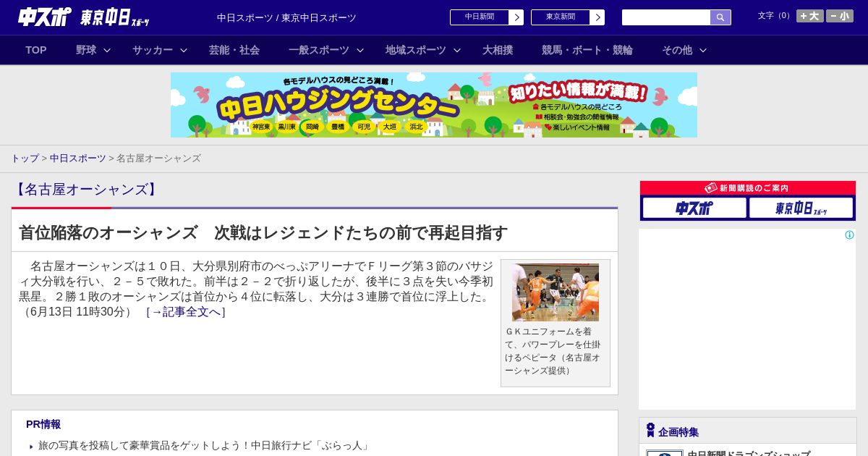The width and height of the screenshot is (868, 456).
Task: Expand chevron next to 一般スポーツ
Action: point(360,50)
